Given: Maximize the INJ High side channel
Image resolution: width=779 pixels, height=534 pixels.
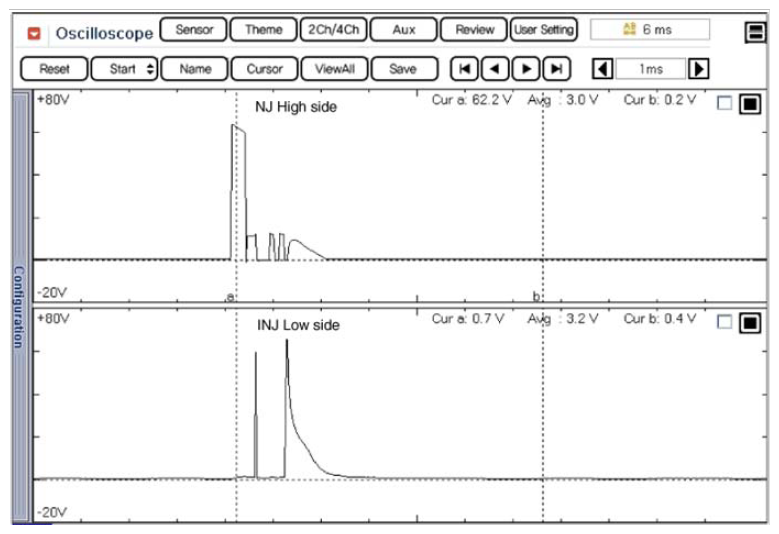Looking at the screenshot, I should (749, 104).
